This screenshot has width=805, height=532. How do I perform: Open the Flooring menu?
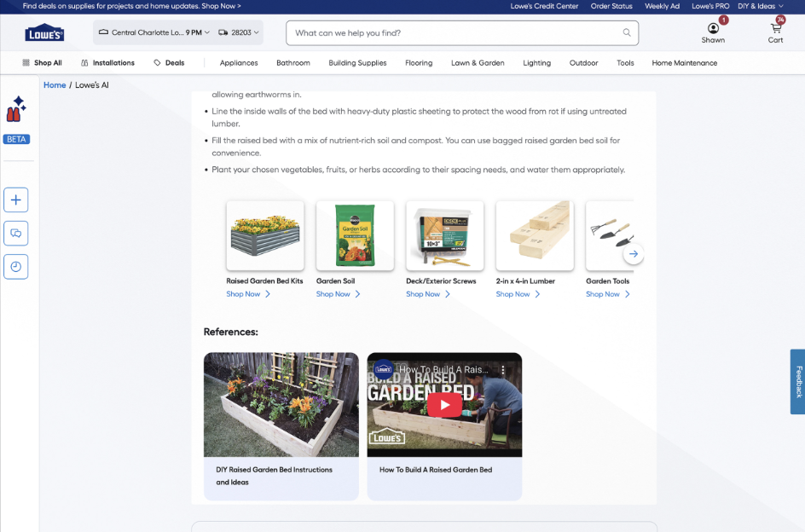419,62
